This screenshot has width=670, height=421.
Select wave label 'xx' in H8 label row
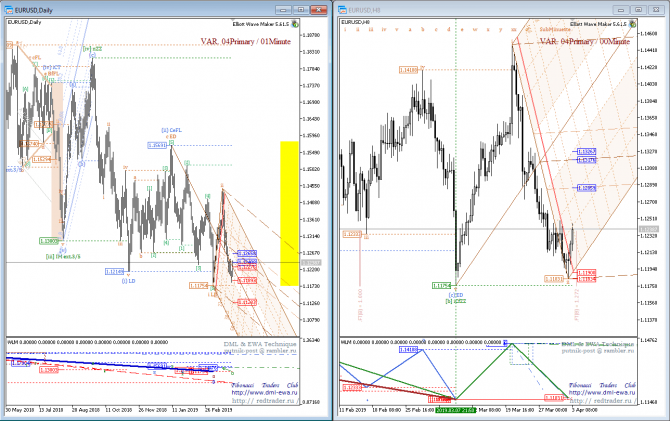pos(514,29)
